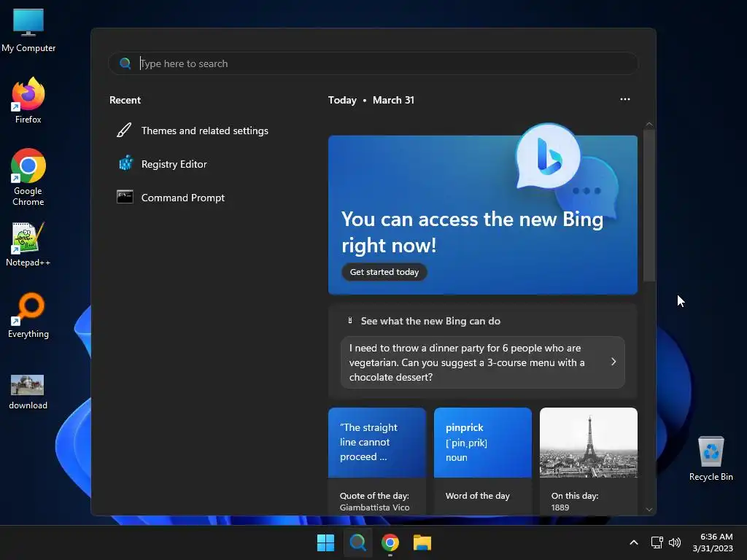Open the three-dots more options menu
Image resolution: width=747 pixels, height=560 pixels.
point(625,99)
